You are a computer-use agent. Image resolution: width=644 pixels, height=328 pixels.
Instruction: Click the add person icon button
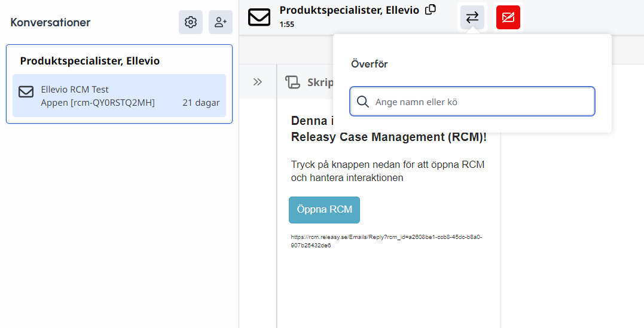click(221, 22)
